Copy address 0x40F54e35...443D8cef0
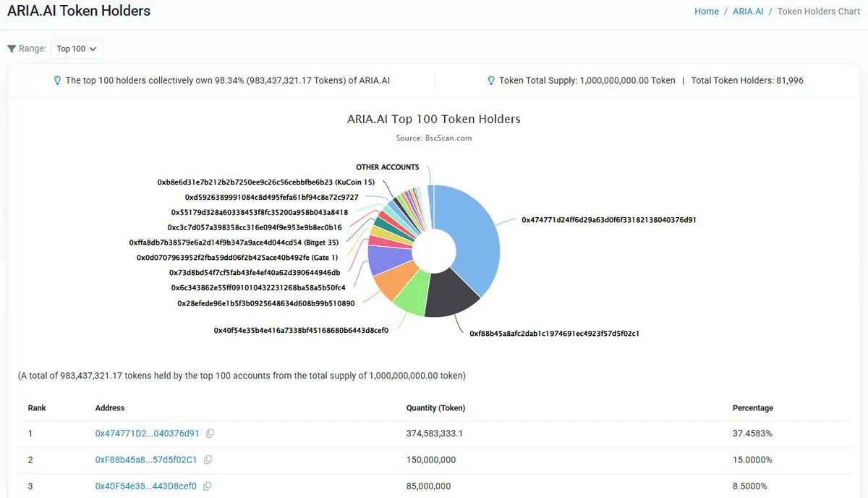Viewport: 868px width, 498px height. (x=208, y=486)
